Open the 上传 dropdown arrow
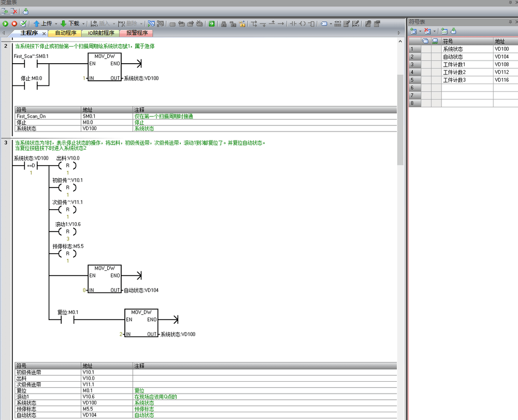The height and width of the screenshot is (420, 518). pos(55,24)
